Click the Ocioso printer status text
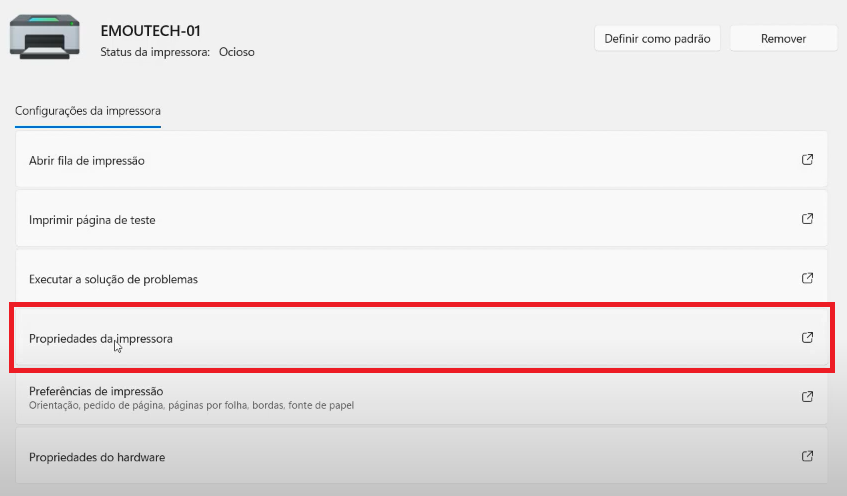Screen dimensions: 847x496 click(237, 52)
